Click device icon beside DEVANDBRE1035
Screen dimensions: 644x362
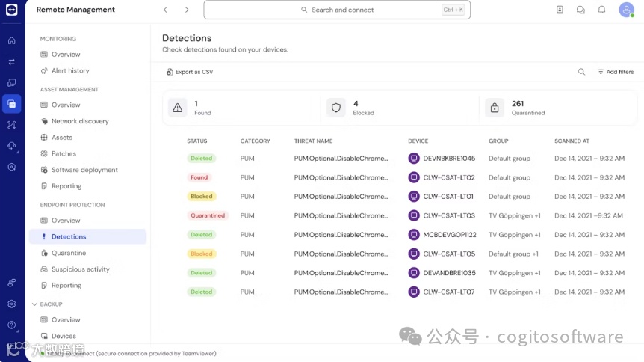click(414, 273)
